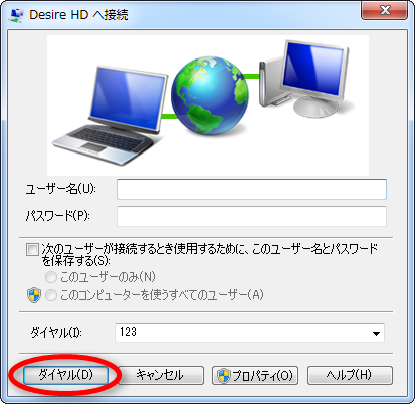Click the ダイヤル(D) dial button
415x404 pixels.
point(66,375)
